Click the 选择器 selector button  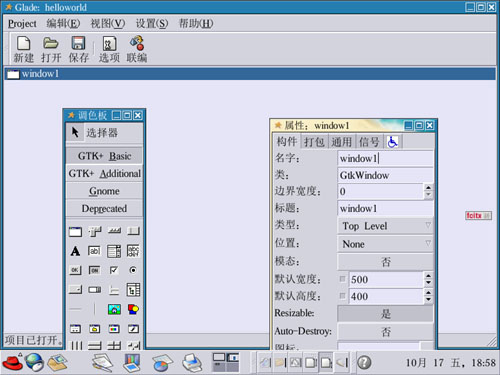coord(104,133)
